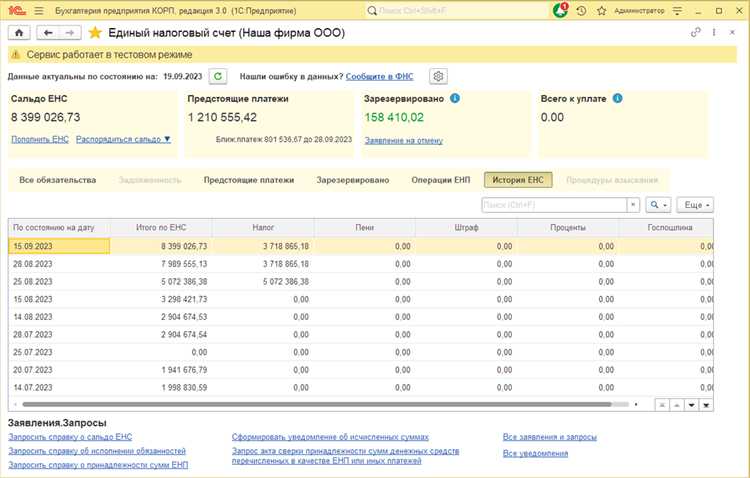Click the info icon next to Зарезервировано
750x478 pixels.
tap(455, 99)
